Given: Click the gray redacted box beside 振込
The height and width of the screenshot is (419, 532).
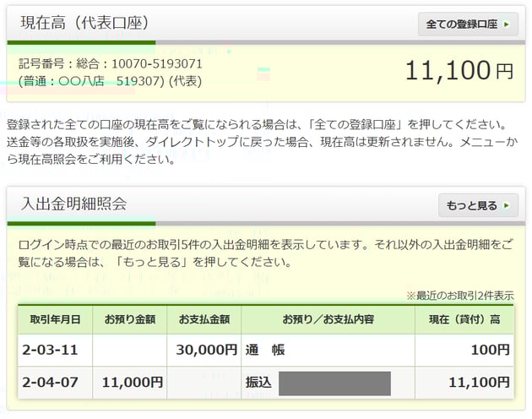Looking at the screenshot, I should pos(334,383).
